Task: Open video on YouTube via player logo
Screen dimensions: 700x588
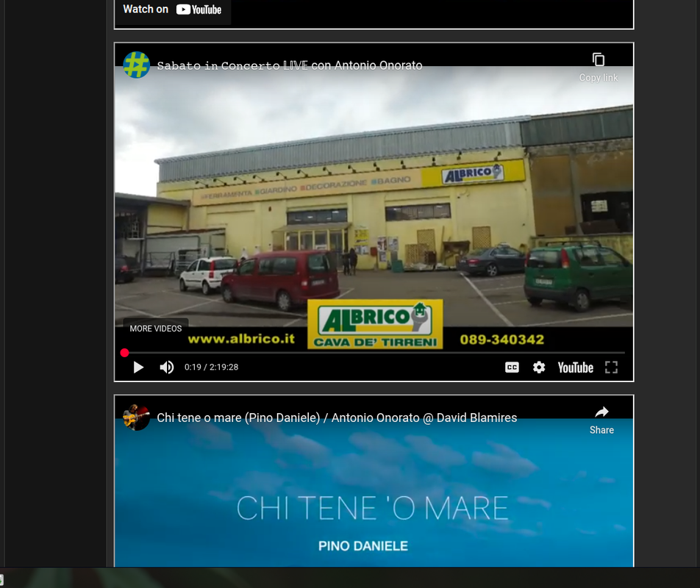Action: [576, 367]
